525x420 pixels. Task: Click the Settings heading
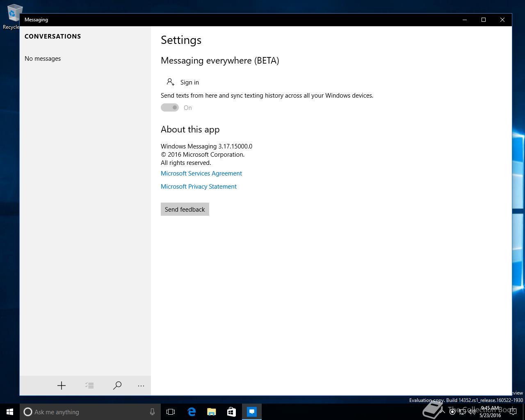(x=181, y=40)
